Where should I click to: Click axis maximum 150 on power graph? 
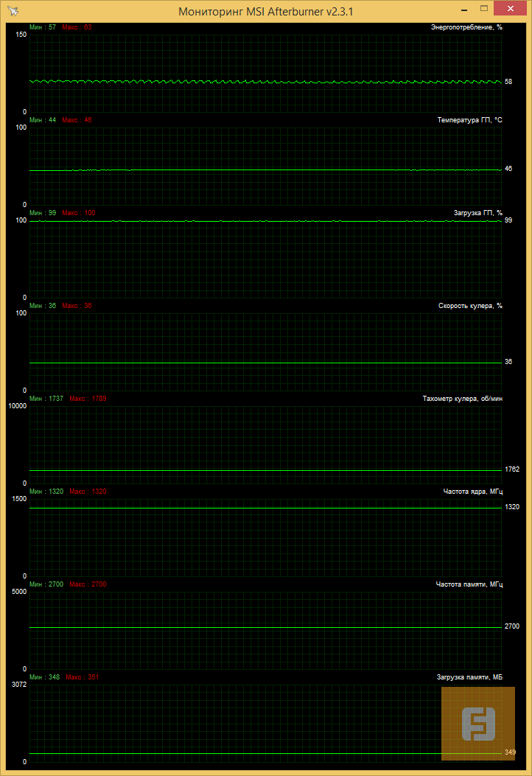pyautogui.click(x=21, y=35)
